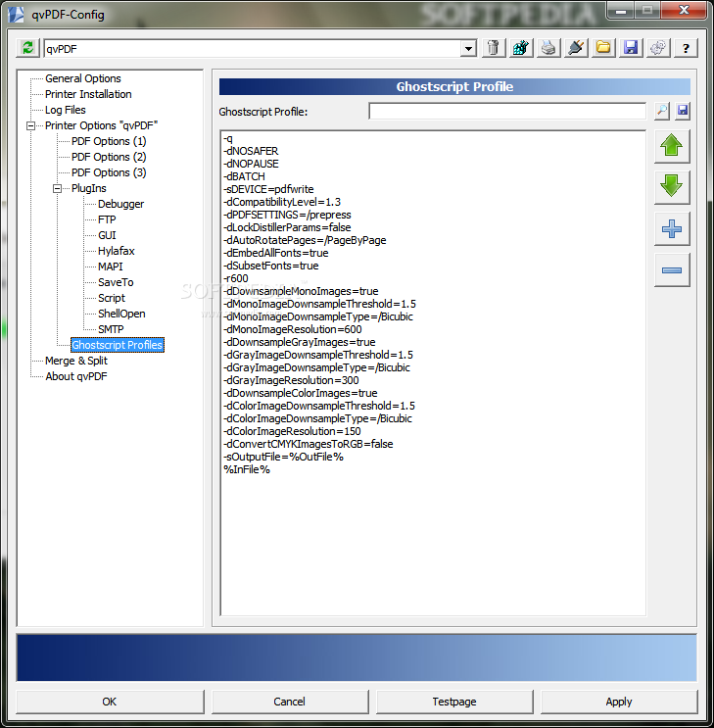Move the parameter up with the green arrow

[x=672, y=146]
